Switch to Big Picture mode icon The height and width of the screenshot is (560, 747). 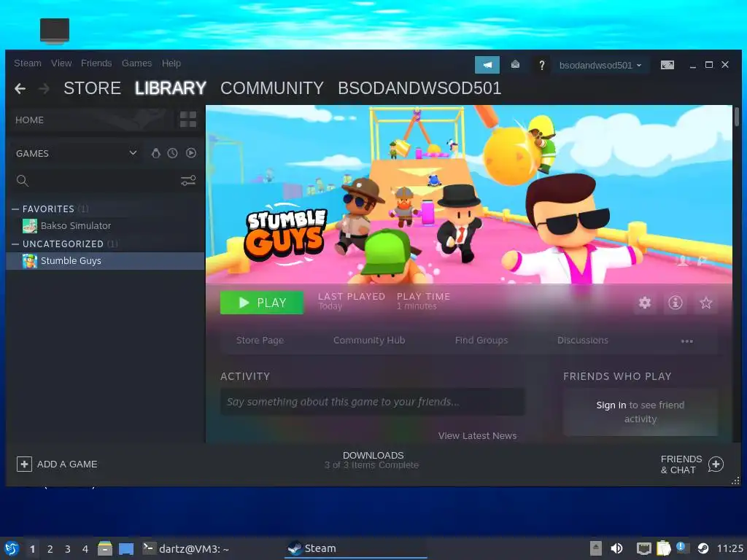(x=667, y=65)
